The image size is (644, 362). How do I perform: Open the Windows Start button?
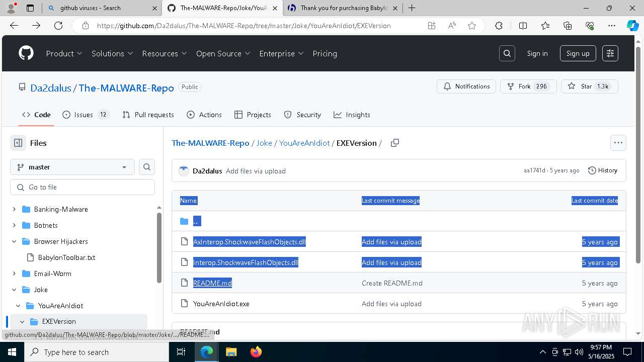click(12, 352)
